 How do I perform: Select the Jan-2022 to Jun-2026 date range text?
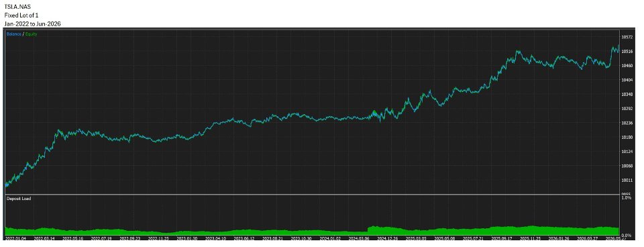point(33,24)
